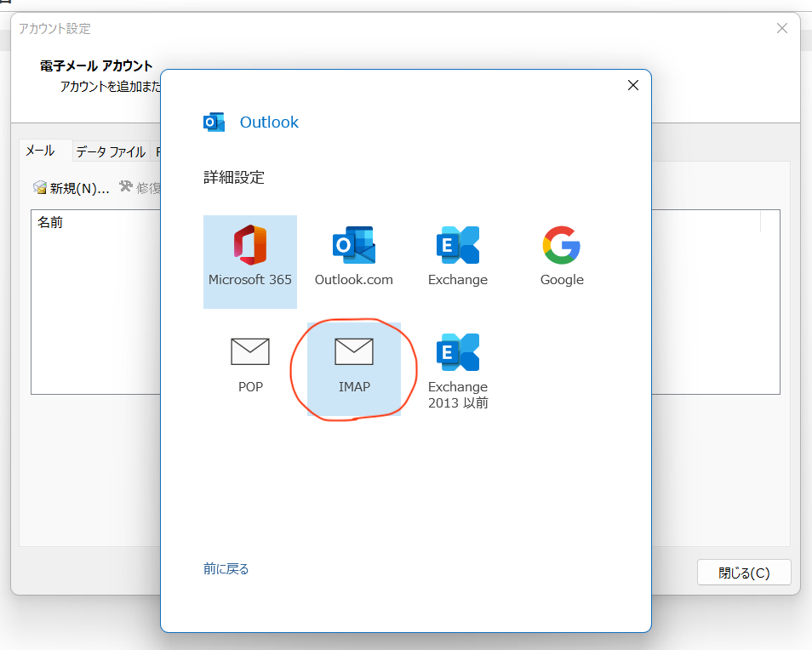The height and width of the screenshot is (650, 812).
Task: Click the 電子メール アカウント heading
Action: click(96, 66)
